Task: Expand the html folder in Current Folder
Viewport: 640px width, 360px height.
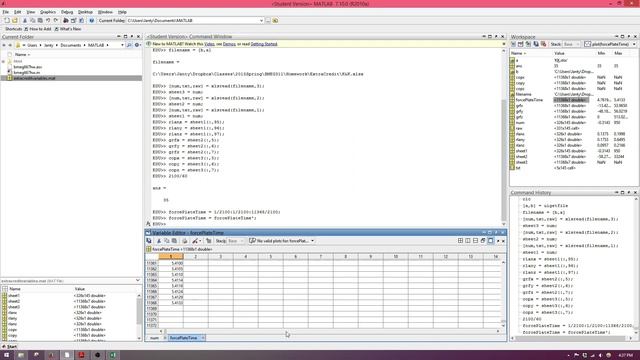Action: (x=4, y=61)
